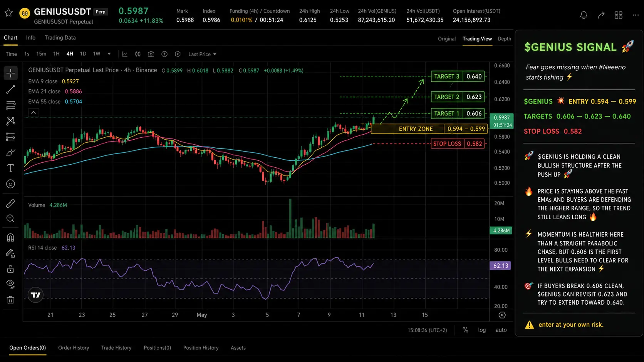Click the 62.13 RSI value tag on the axis
644x362 pixels.
[500, 265]
